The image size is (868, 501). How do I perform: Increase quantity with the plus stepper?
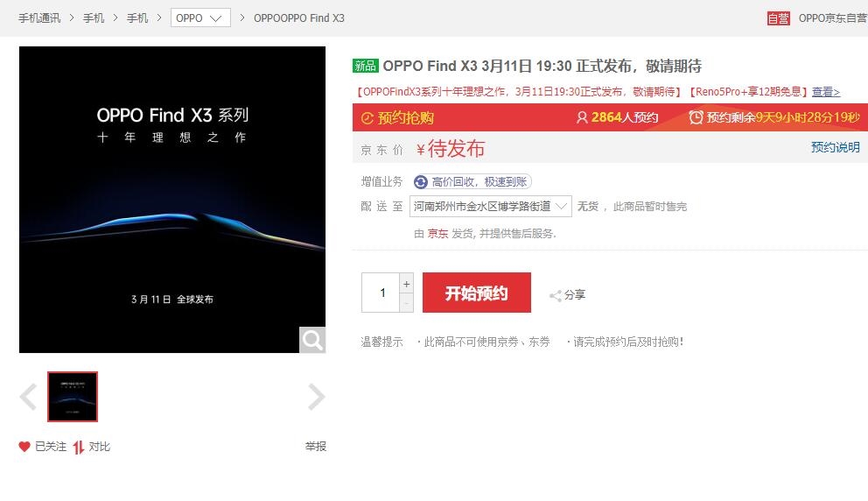[406, 283]
